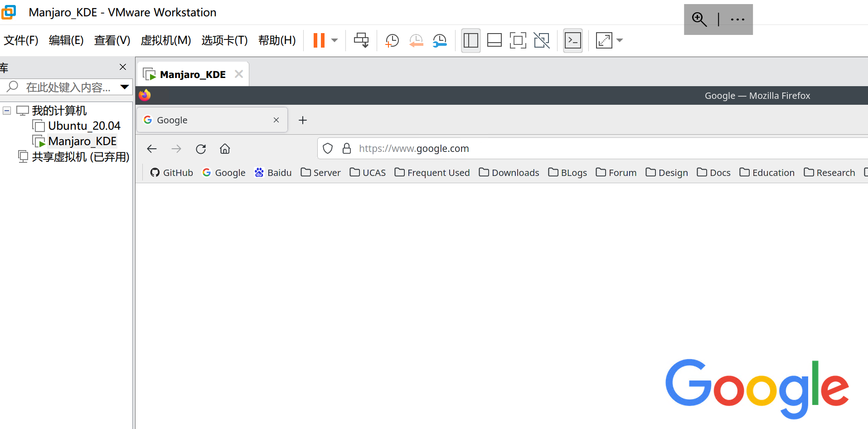The width and height of the screenshot is (868, 429).
Task: Open the Server bookmarks folder
Action: [320, 173]
